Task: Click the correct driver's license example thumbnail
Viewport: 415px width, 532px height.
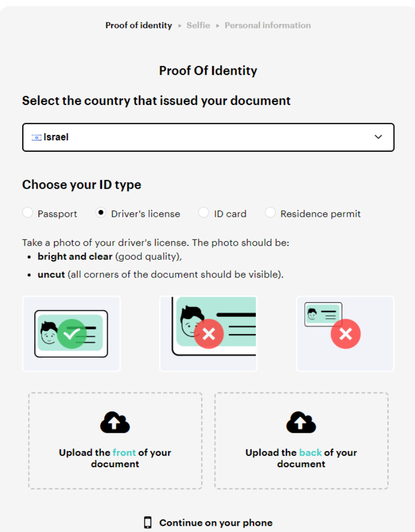Action: (71, 333)
